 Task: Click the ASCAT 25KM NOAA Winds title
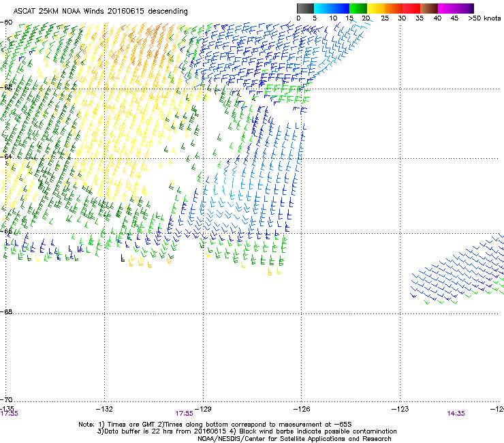(100, 11)
